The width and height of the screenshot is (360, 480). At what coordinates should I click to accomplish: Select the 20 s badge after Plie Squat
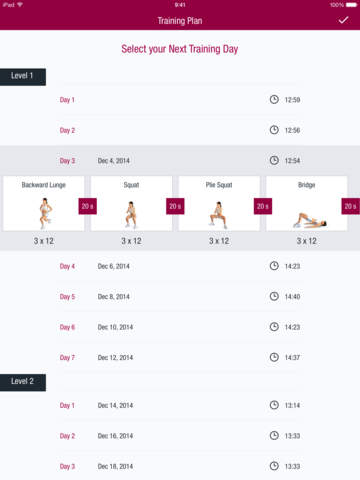[x=263, y=206]
